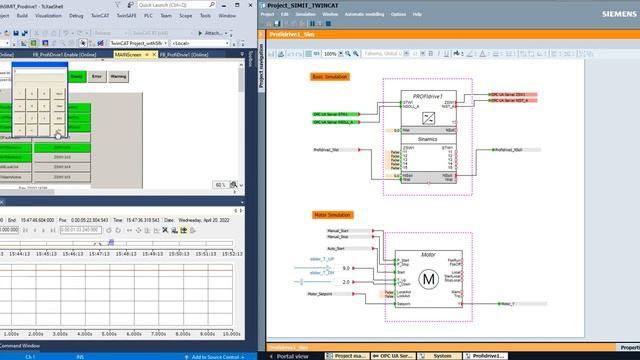Click the scope position time input field
This screenshot has height=360, width=640.
click(80, 230)
